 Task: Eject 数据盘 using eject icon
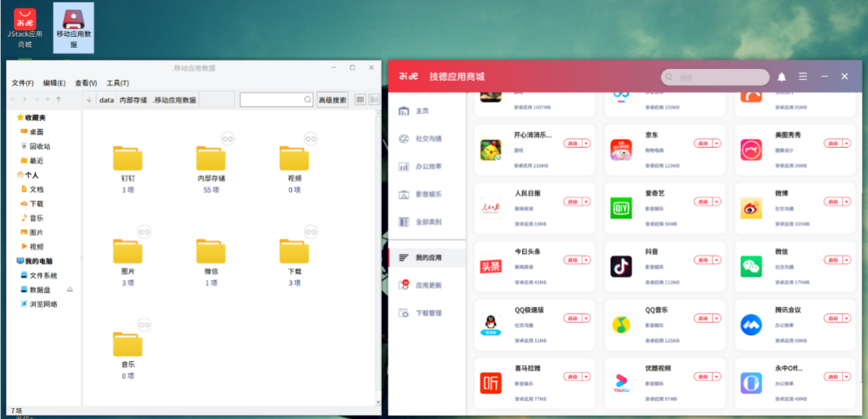(70, 289)
